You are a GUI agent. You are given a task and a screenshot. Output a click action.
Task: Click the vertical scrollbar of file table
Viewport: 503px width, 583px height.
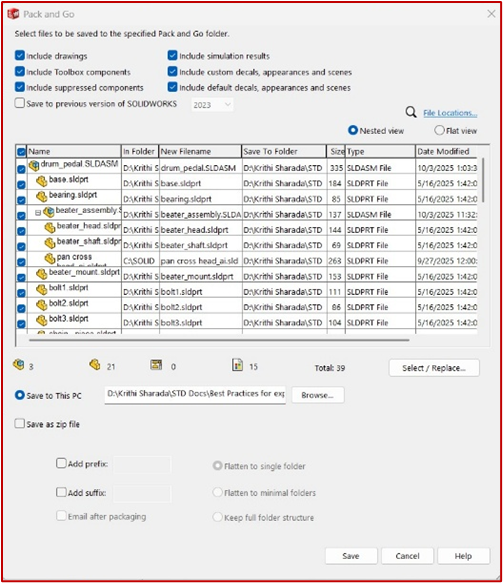pyautogui.click(x=483, y=180)
